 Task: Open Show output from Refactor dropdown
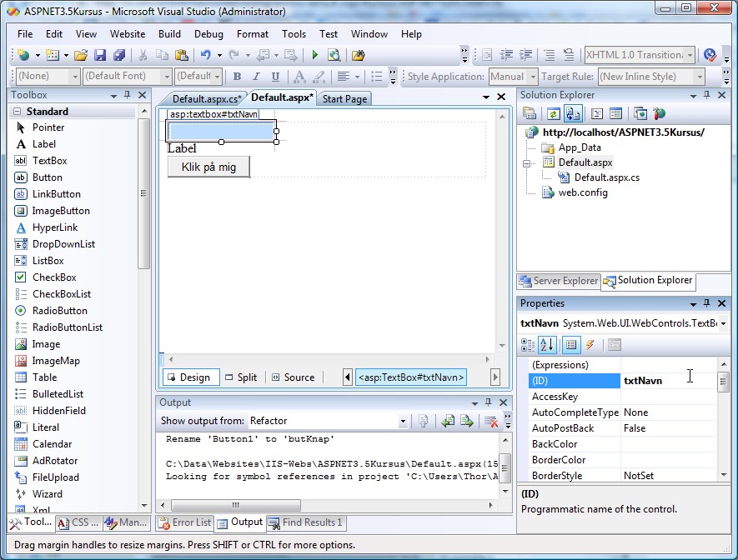point(403,422)
